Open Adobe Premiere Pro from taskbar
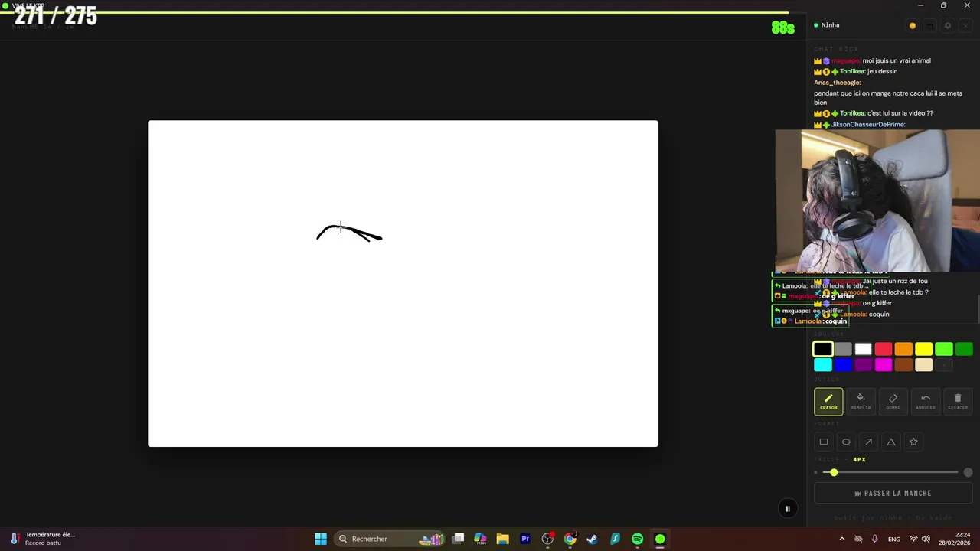 [525, 539]
